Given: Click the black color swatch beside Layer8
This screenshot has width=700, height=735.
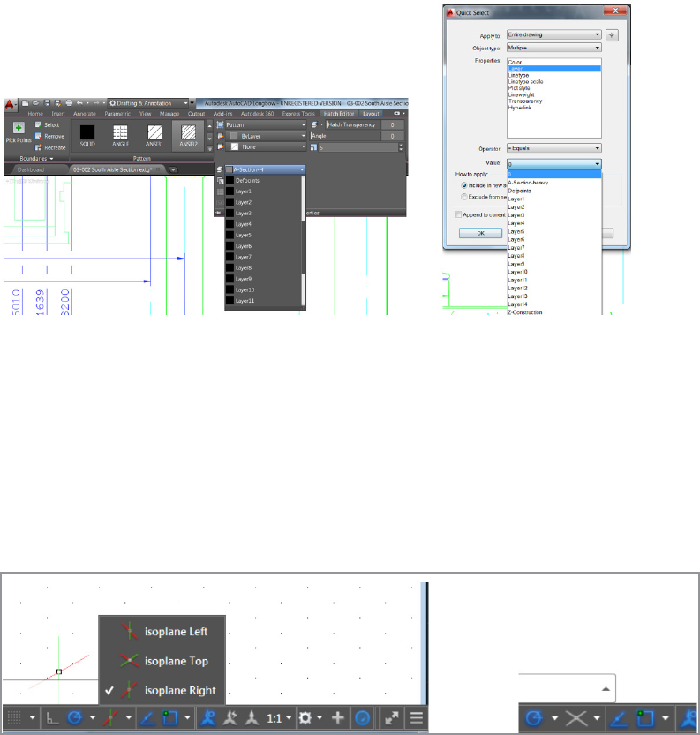Looking at the screenshot, I should [x=230, y=268].
